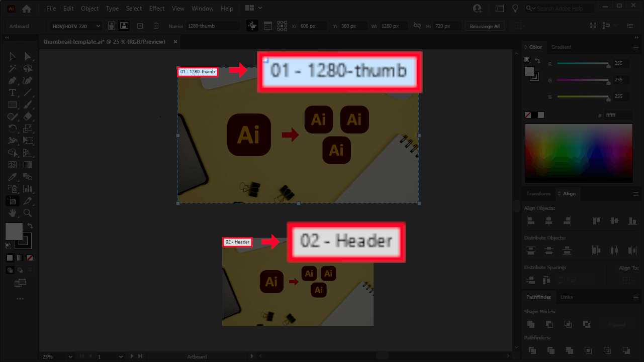Select the Direct Selection tool
Screen dimensions: 644x362
28,56
